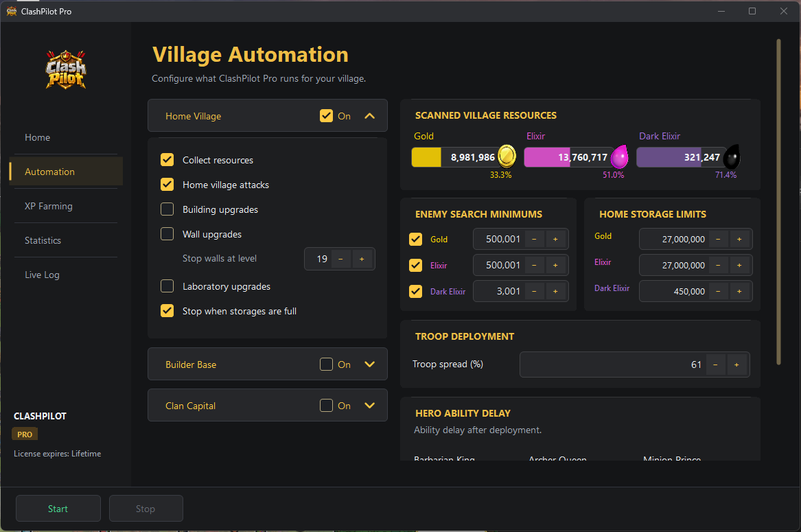The image size is (801, 532).
Task: Increase the Troop spread percentage
Action: (x=736, y=365)
